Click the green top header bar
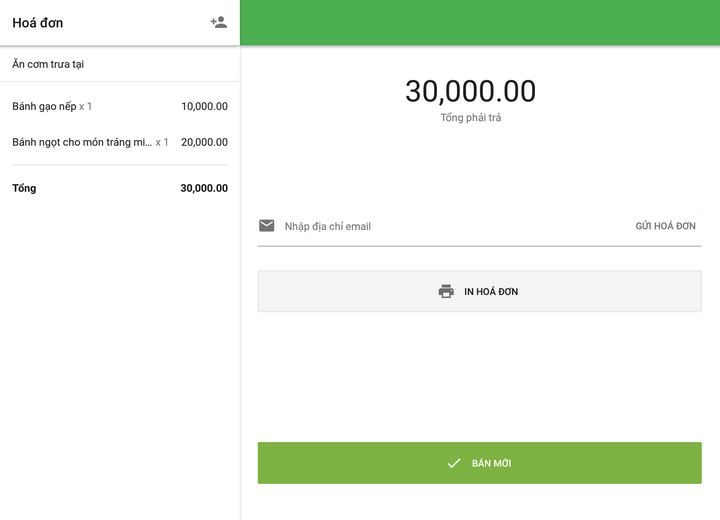This screenshot has width=720, height=520. 480,22
